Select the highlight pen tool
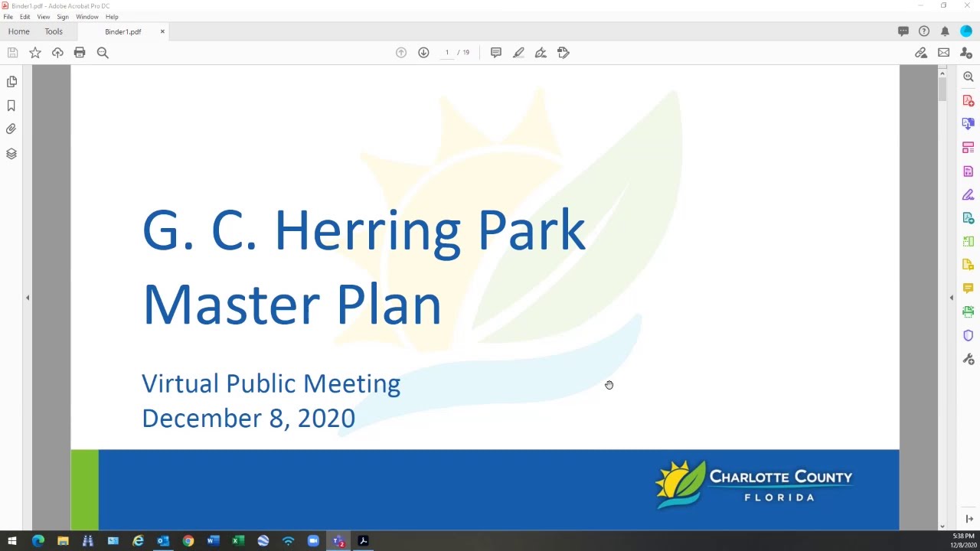This screenshot has width=980, height=551. point(518,53)
